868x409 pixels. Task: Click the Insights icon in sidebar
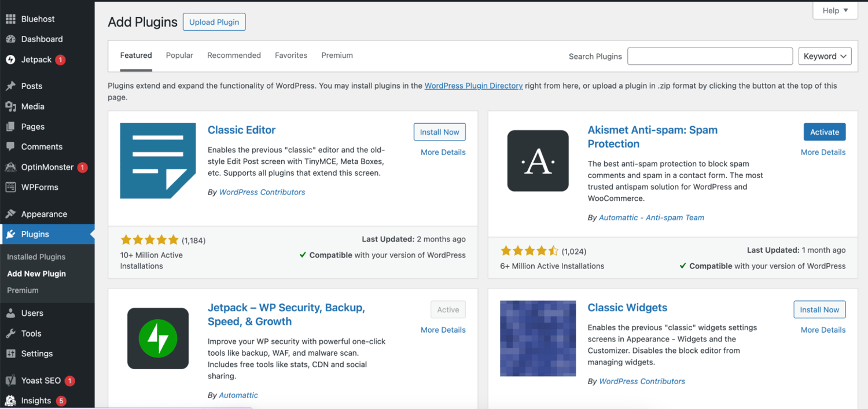[10, 400]
